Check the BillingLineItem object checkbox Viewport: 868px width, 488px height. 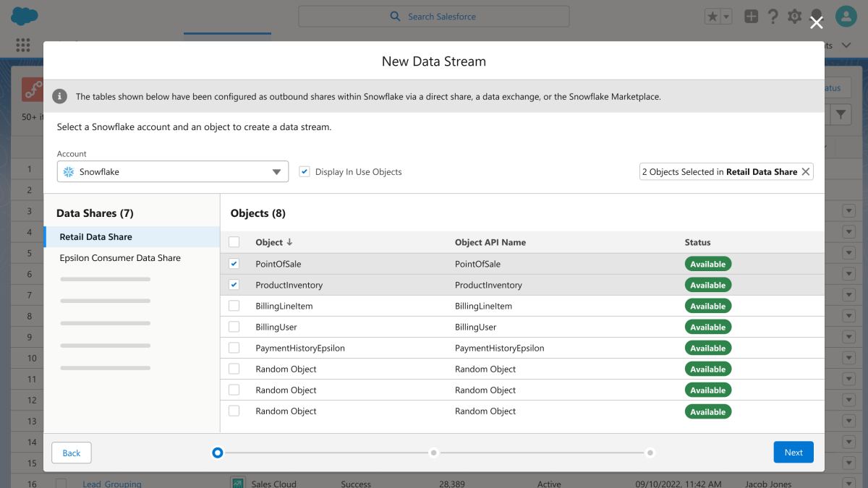coord(234,306)
